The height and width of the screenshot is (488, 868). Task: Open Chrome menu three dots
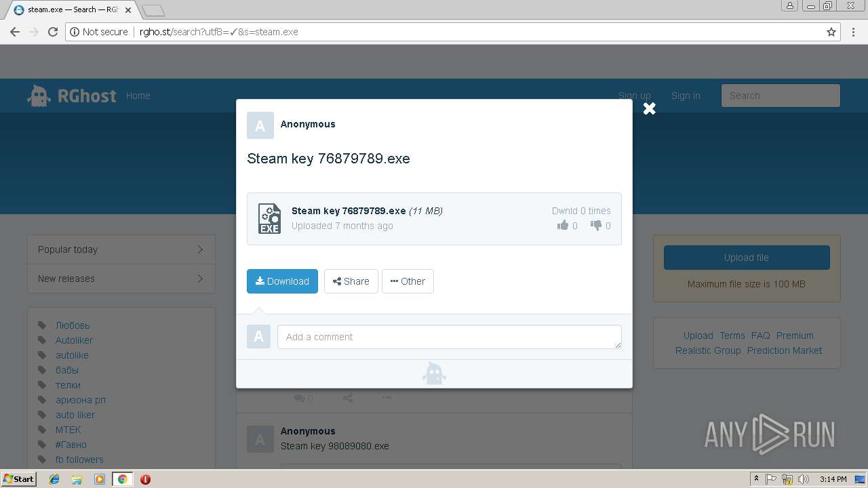coord(854,32)
